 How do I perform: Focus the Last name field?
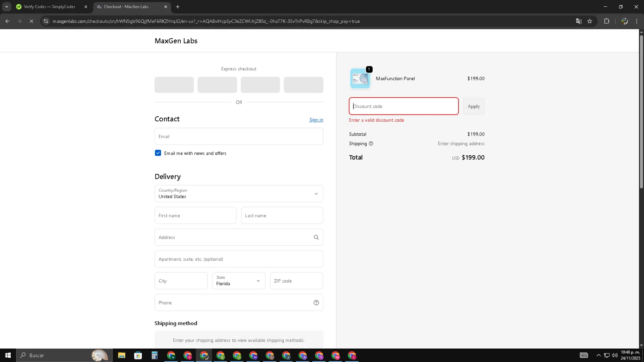282,215
